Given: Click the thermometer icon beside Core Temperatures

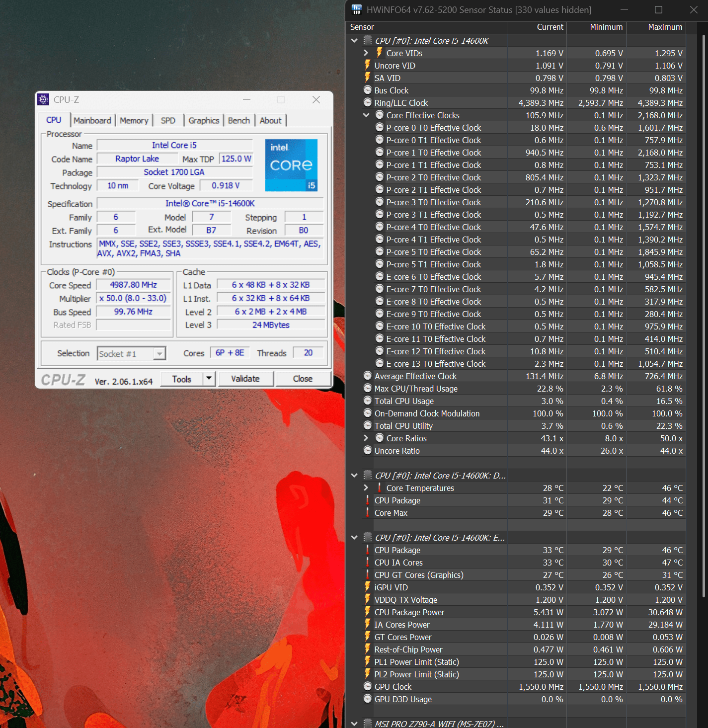Looking at the screenshot, I should 380,487.
